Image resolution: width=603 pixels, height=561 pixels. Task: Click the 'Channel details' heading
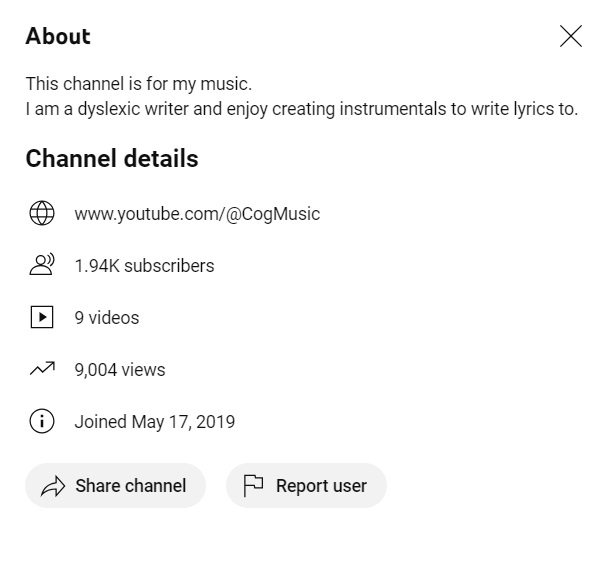pyautogui.click(x=112, y=158)
